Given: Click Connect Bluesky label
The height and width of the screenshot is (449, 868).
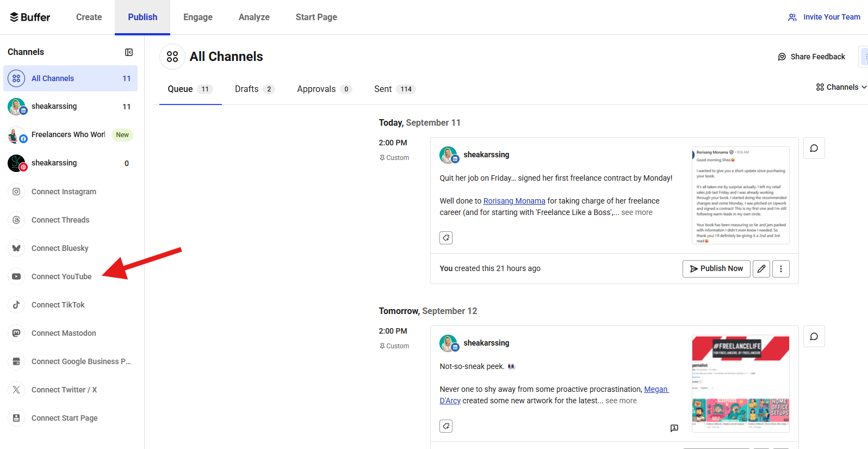Looking at the screenshot, I should point(60,248).
